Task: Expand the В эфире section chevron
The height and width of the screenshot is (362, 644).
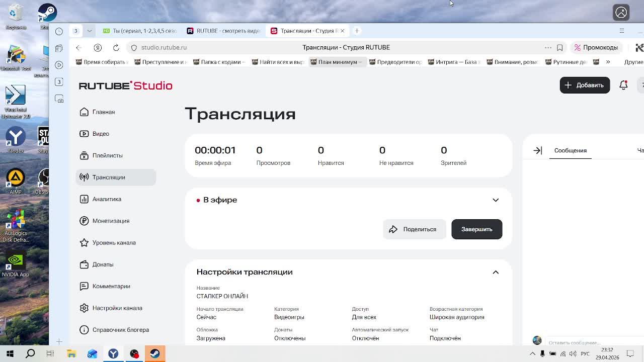Action: (496, 200)
